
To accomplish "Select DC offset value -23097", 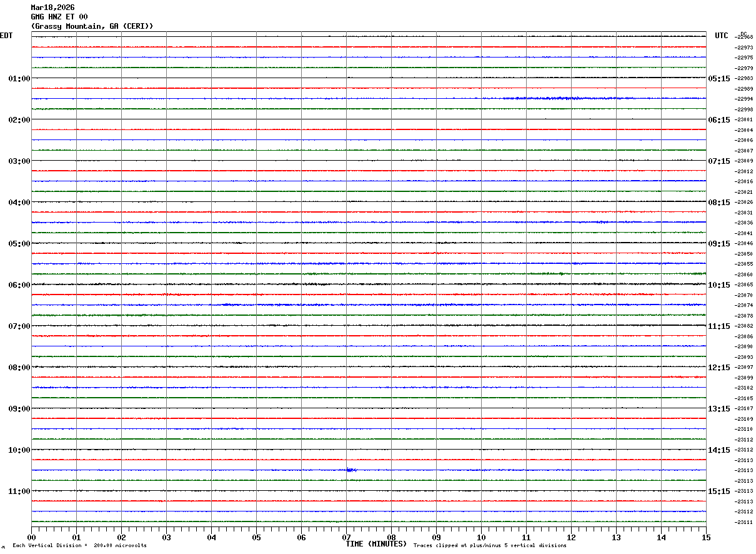I will pyautogui.click(x=744, y=367).
